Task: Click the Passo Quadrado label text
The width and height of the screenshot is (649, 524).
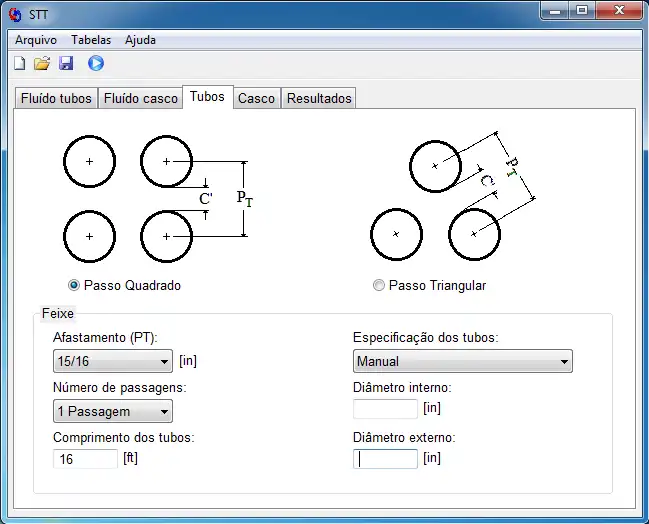Action: pyautogui.click(x=132, y=285)
